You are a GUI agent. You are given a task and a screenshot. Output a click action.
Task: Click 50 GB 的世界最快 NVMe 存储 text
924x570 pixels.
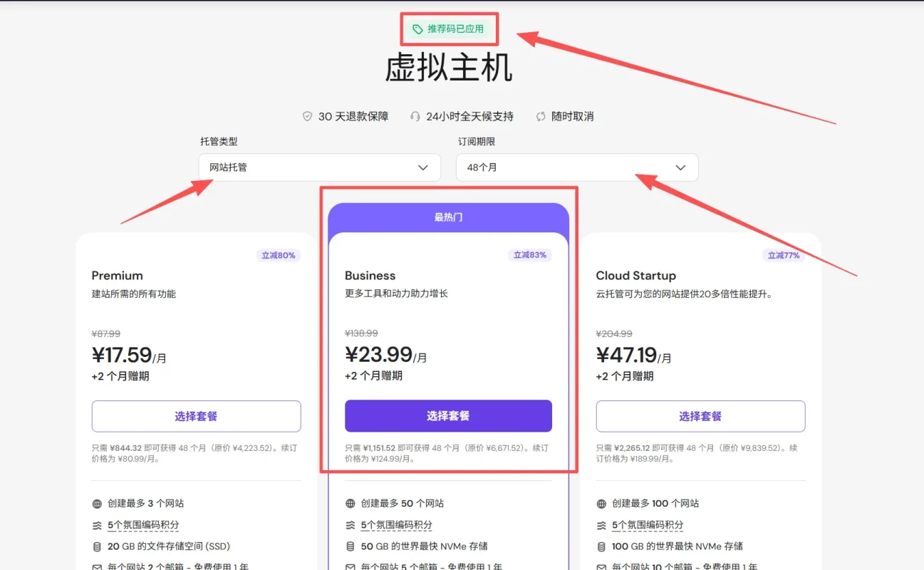(x=425, y=547)
